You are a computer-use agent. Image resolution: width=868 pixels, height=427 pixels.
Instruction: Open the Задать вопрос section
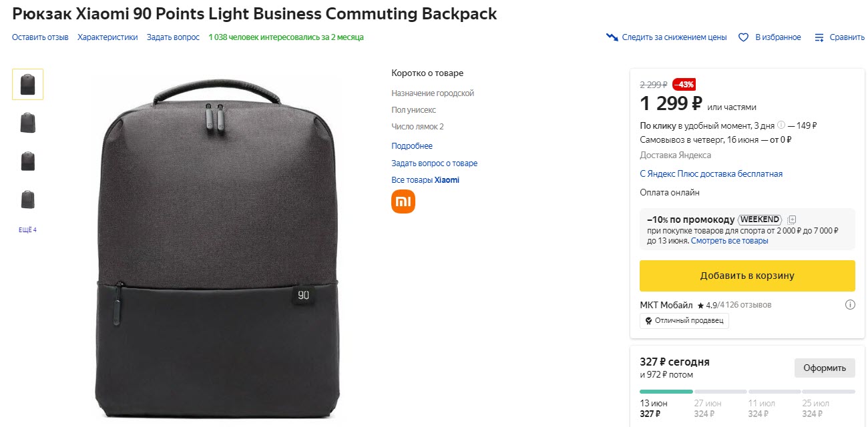click(x=172, y=37)
